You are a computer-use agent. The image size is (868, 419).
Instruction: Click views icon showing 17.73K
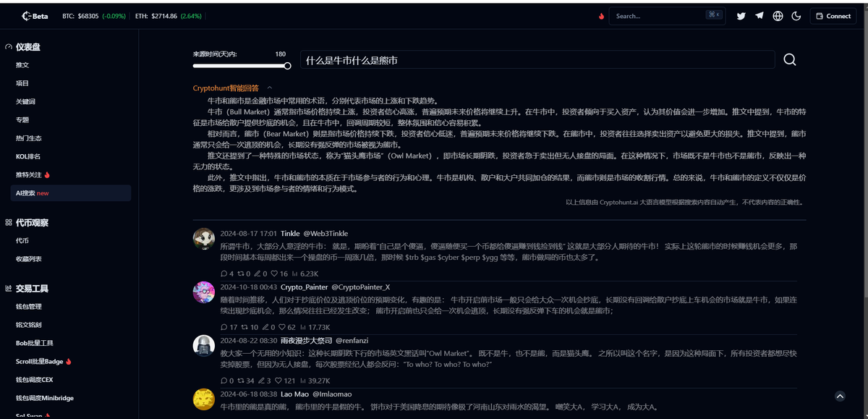(x=302, y=327)
